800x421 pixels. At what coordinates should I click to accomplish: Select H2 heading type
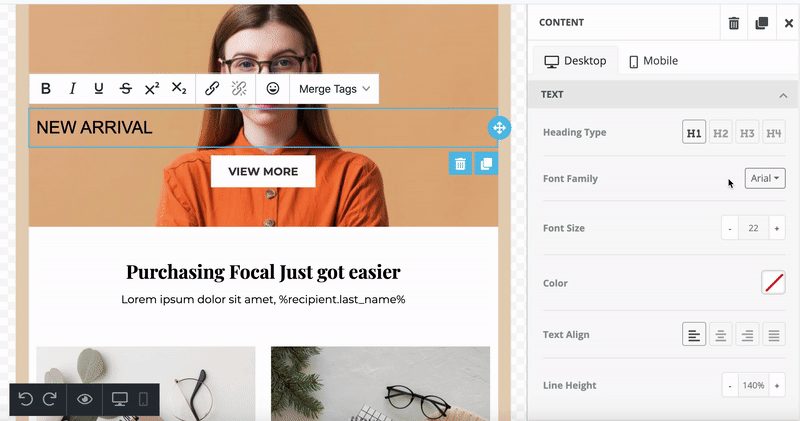pyautogui.click(x=720, y=132)
